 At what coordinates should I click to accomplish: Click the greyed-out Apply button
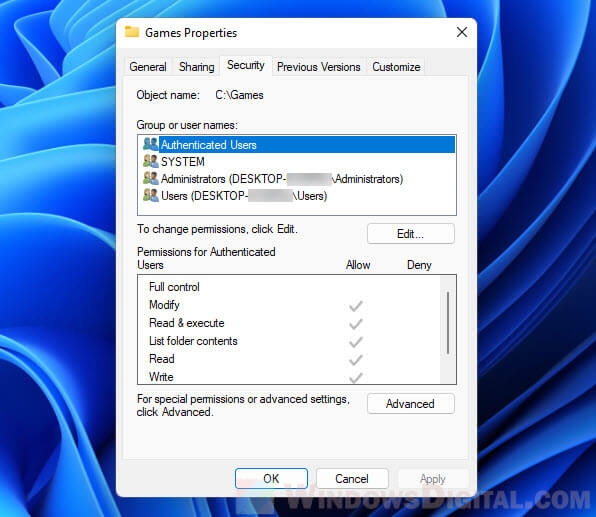click(x=433, y=479)
